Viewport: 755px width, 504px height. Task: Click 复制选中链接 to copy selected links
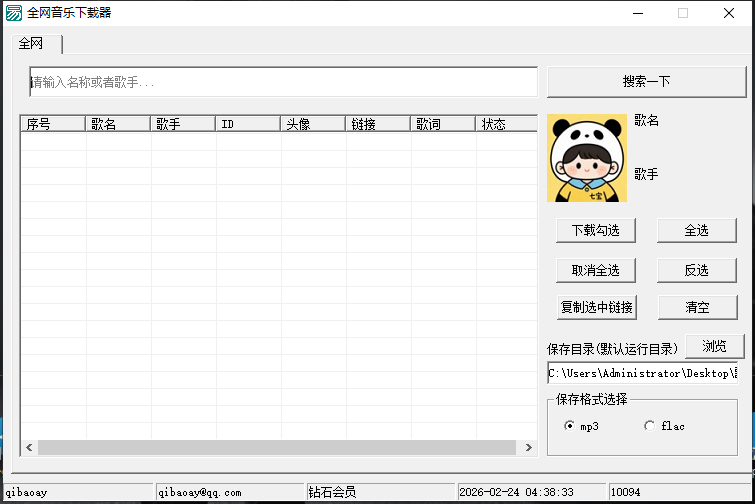(x=597, y=308)
